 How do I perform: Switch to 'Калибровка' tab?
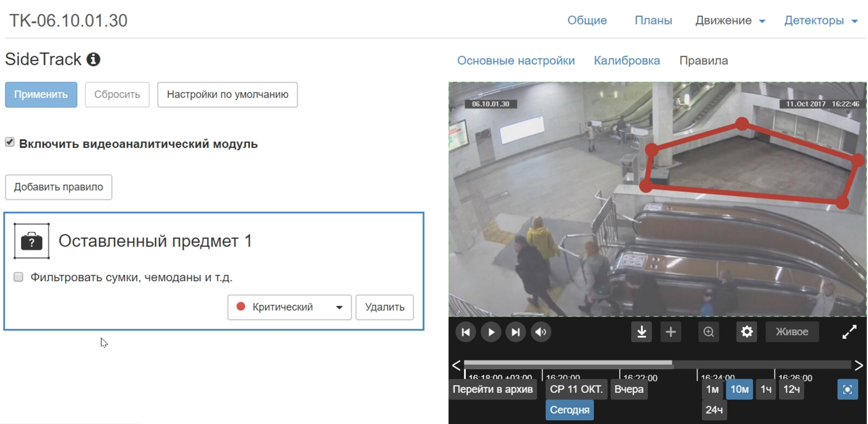point(627,61)
